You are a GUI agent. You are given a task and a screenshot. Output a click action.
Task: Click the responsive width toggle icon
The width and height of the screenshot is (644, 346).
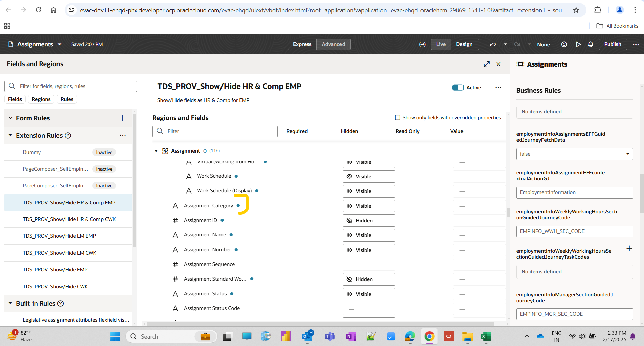click(422, 44)
